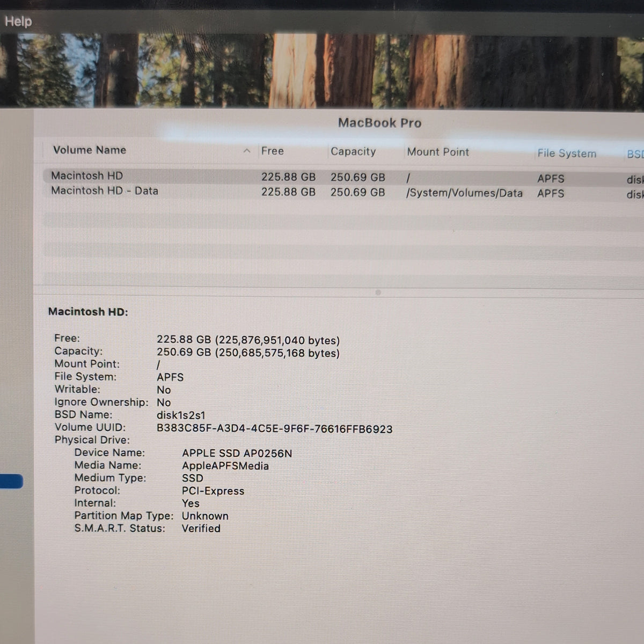644x644 pixels.
Task: Sort by Capacity column header
Action: point(353,151)
